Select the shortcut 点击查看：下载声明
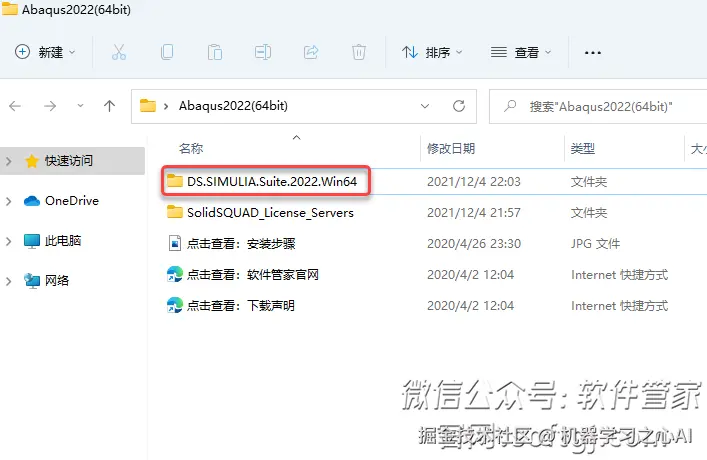707x460 pixels. [241, 306]
